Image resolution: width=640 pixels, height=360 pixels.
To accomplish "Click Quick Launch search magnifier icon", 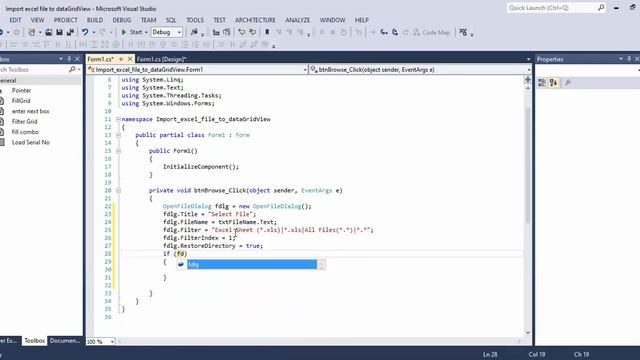I will [x=601, y=8].
